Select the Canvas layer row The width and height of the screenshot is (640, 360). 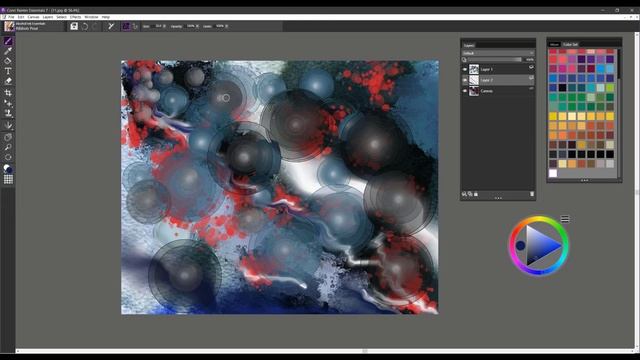pos(498,91)
